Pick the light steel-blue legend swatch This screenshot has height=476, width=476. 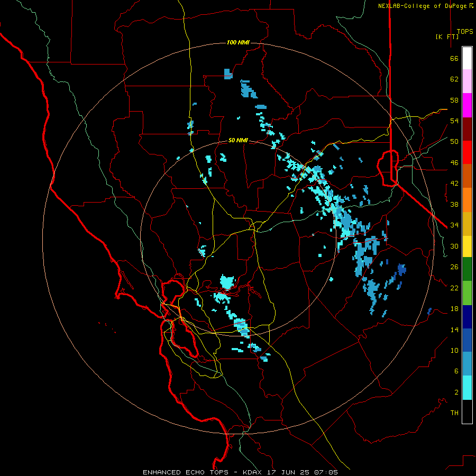[467, 364]
